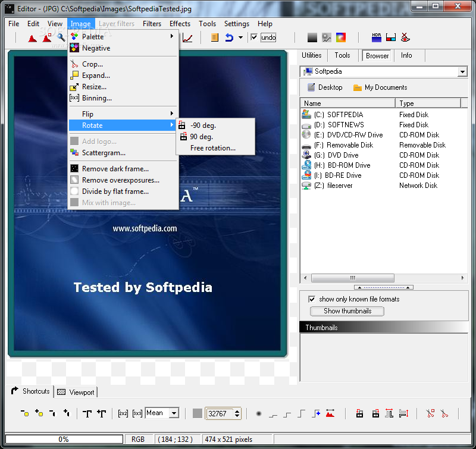476x449 pixels.
Task: Click the magnifier zoom icon in toolbar
Action: pyautogui.click(x=61, y=37)
